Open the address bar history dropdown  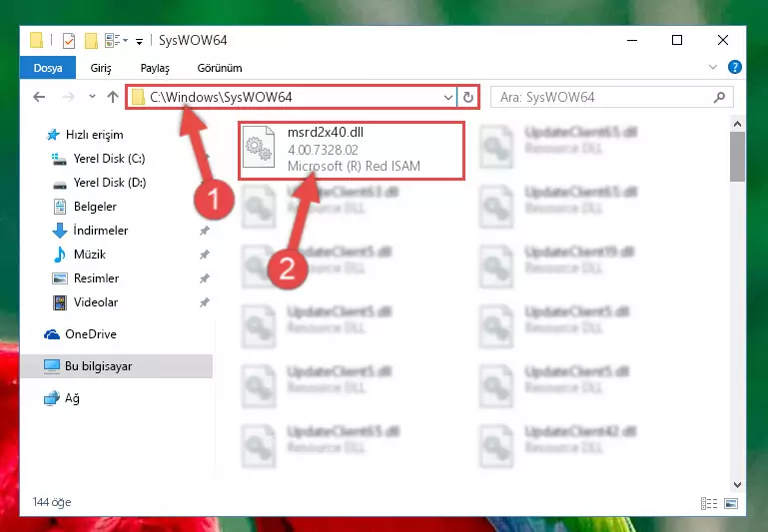pyautogui.click(x=447, y=97)
